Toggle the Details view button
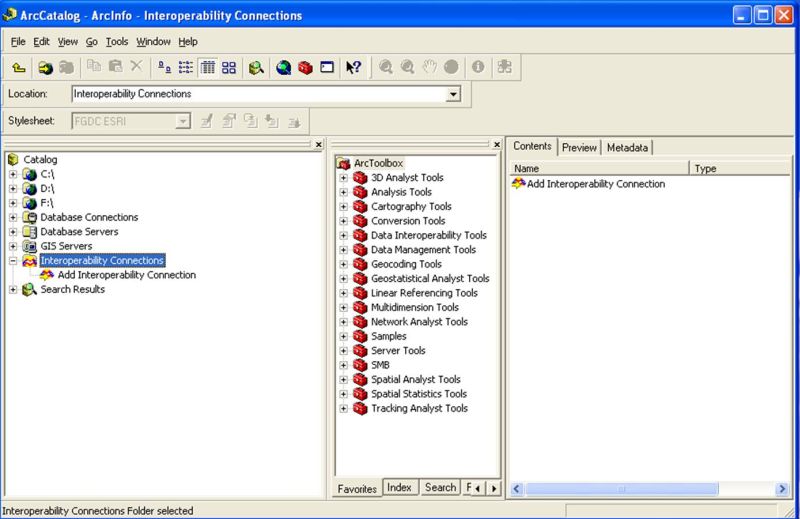This screenshot has width=800, height=519. [x=208, y=67]
